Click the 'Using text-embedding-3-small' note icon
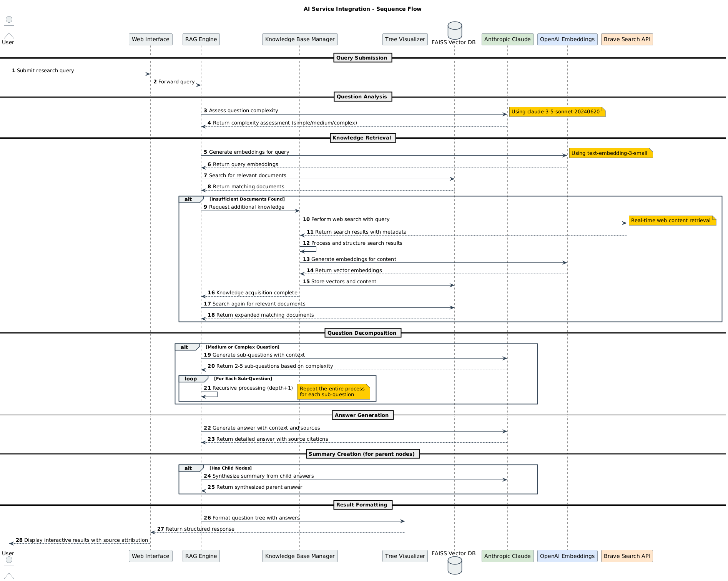Viewport: 728px width, 581px height. click(610, 153)
